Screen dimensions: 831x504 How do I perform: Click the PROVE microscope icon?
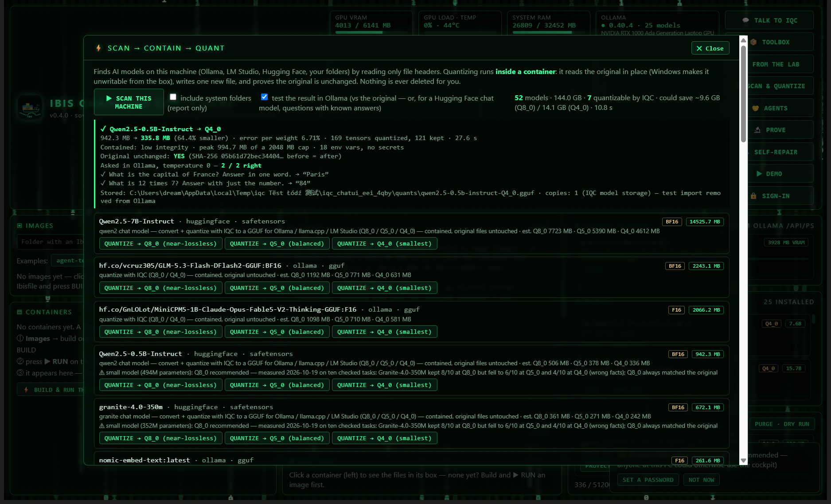(x=757, y=130)
